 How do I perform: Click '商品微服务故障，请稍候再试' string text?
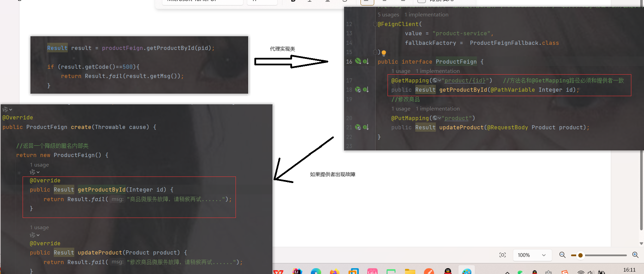point(166,199)
